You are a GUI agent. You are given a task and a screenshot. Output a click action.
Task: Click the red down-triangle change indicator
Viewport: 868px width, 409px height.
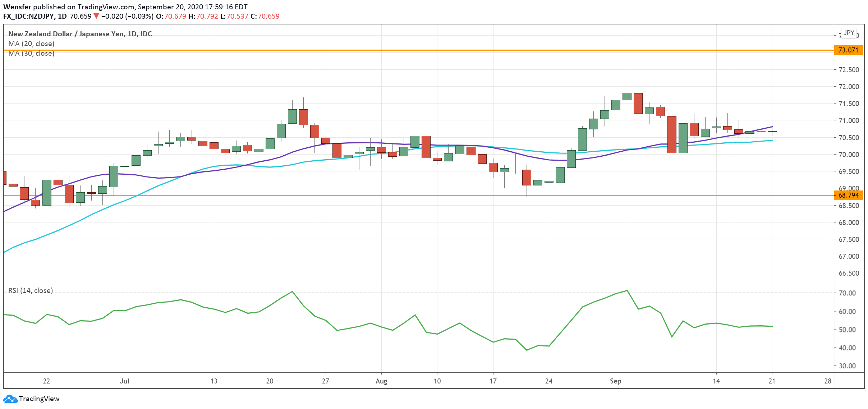pyautogui.click(x=96, y=16)
